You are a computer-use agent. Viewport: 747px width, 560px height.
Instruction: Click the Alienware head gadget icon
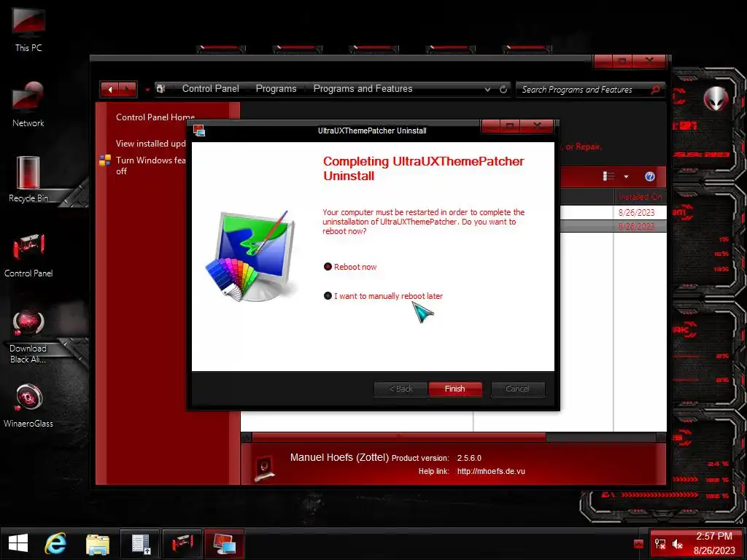click(716, 98)
